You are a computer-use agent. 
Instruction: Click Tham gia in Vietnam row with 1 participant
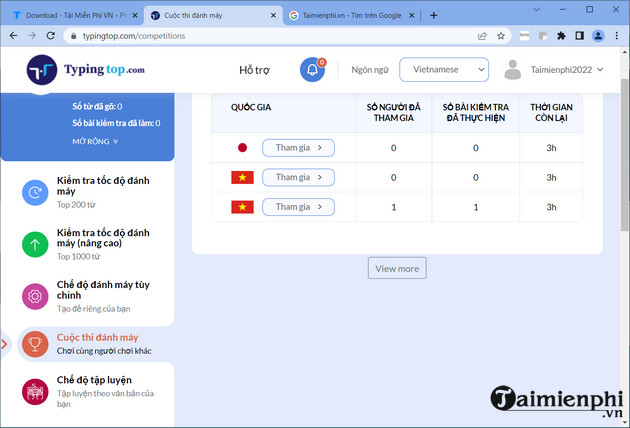(298, 207)
